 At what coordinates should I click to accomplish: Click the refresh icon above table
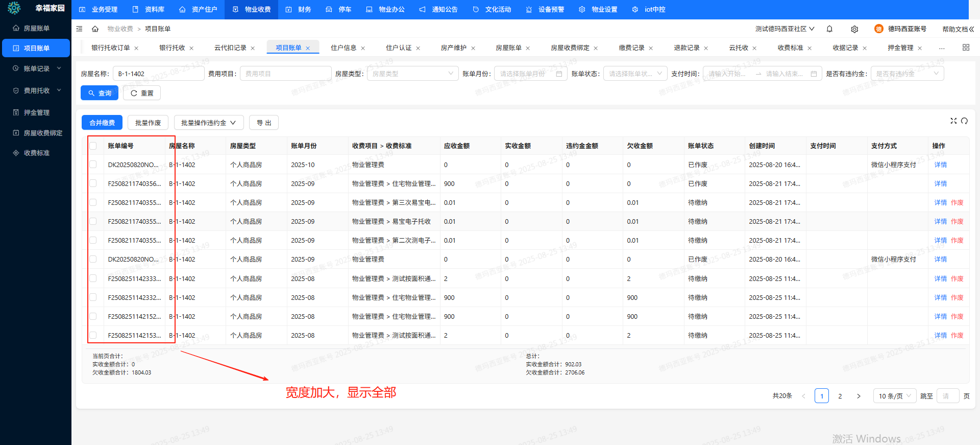coord(964,121)
